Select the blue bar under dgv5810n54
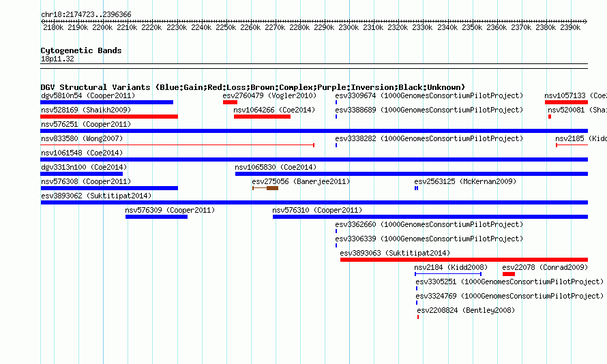Viewport: 607px width, 364px height. [x=107, y=102]
